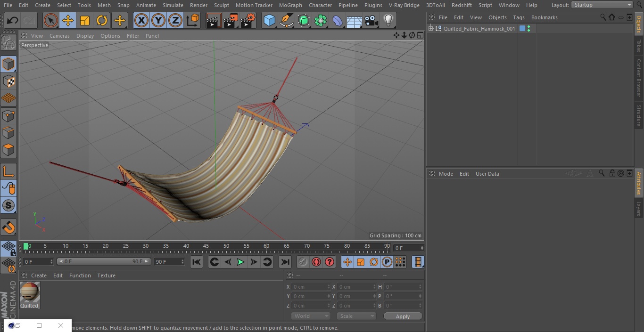Open Object Manager Tags menu
This screenshot has height=332, width=644.
pos(519,17)
